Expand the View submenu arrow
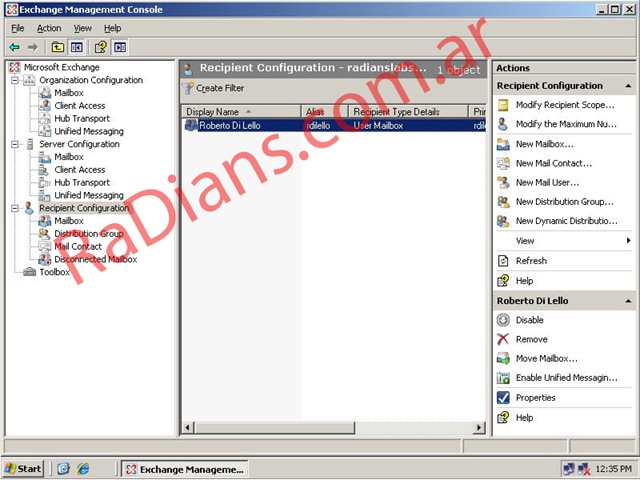This screenshot has width=640, height=480. (x=628, y=241)
